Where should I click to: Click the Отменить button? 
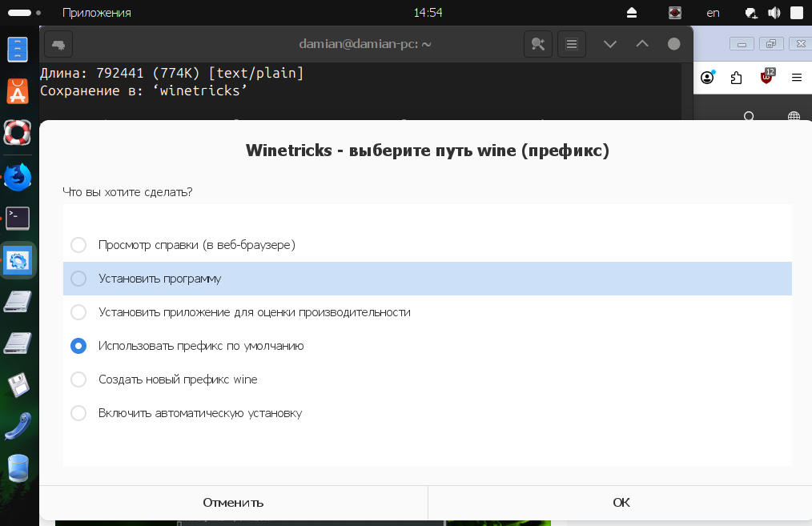point(234,503)
